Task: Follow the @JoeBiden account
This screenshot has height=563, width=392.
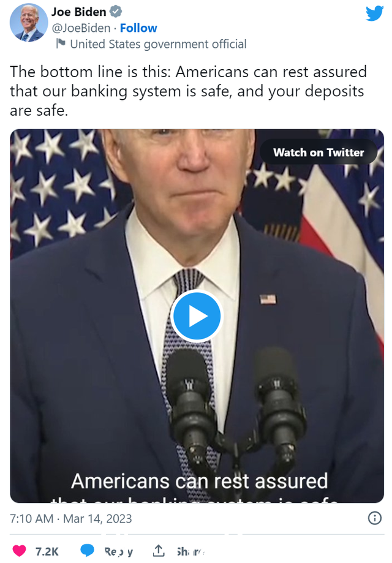Action: (x=138, y=28)
